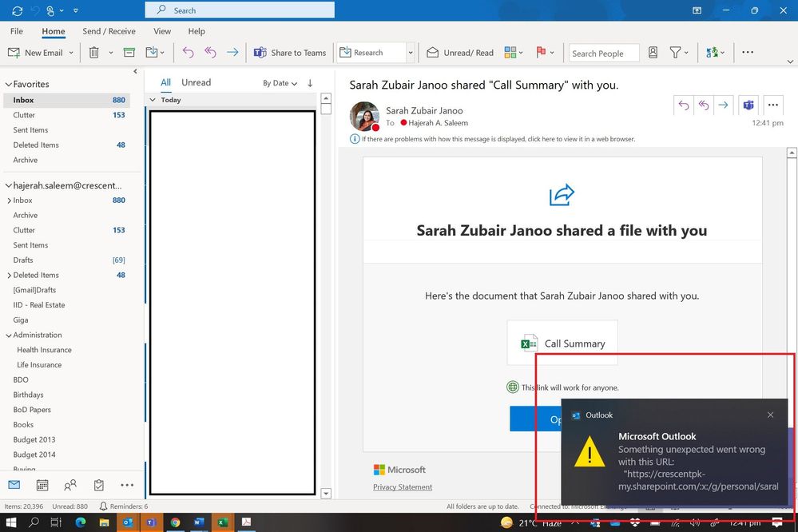
Task: Click message list scroll down arrow
Action: [326, 494]
